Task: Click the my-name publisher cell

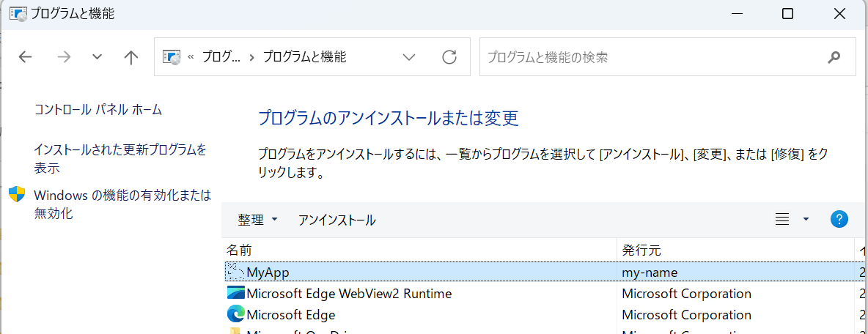Action: tap(650, 272)
